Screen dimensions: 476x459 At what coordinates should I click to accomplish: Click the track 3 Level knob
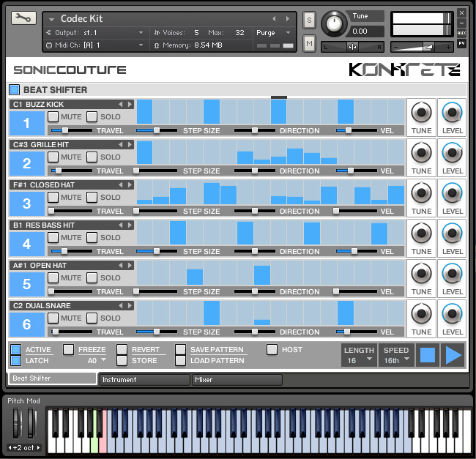452,193
